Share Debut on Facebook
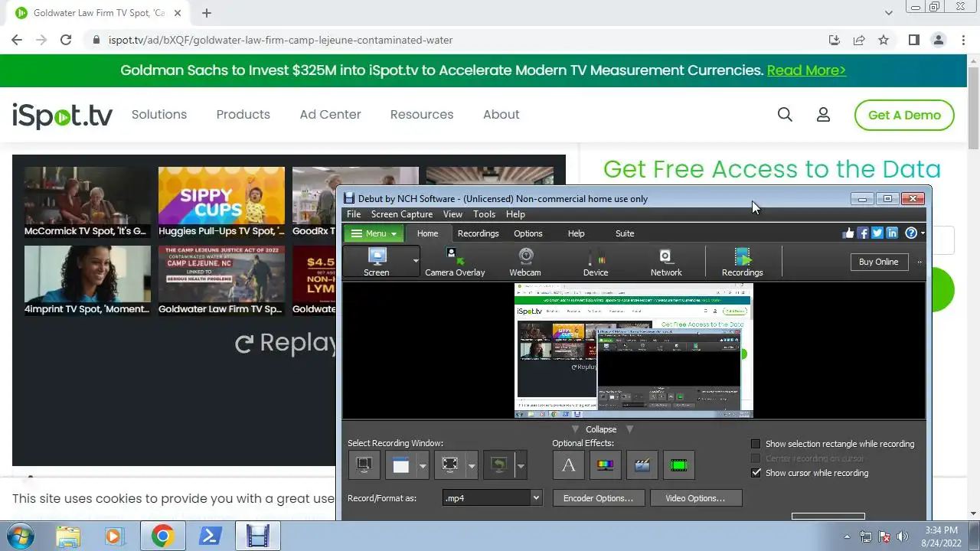 pos(863,233)
